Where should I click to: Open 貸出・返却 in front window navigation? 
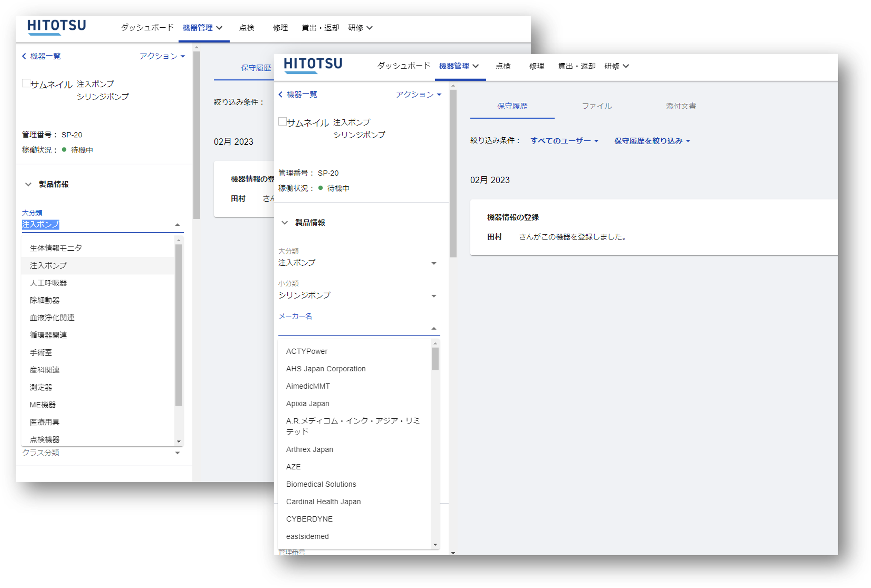[577, 66]
